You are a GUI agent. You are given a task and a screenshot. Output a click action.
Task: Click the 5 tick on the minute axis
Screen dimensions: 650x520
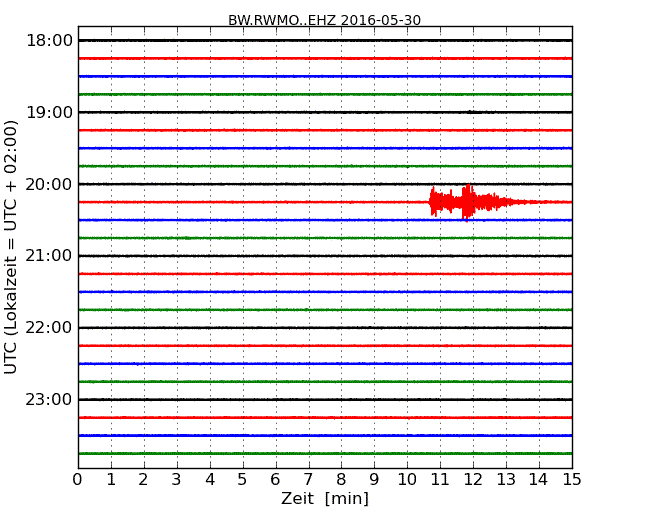[242, 479]
